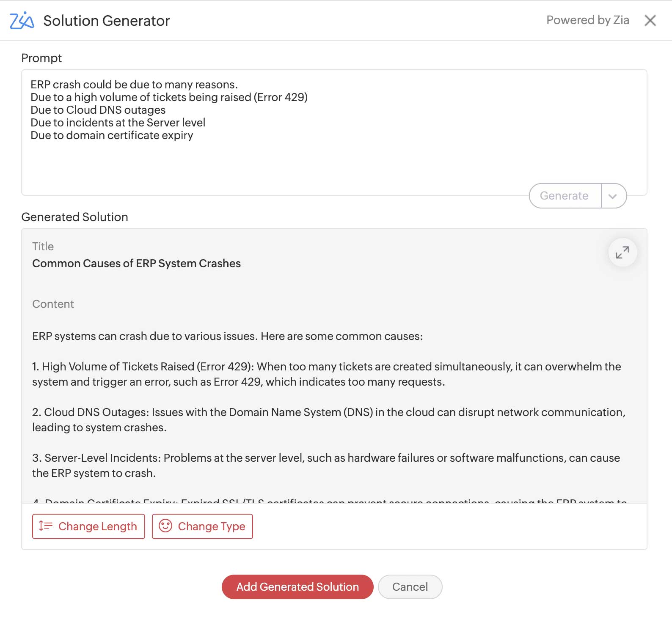Open the dropdown arrow beside Generate
The height and width of the screenshot is (622, 672).
coord(613,196)
